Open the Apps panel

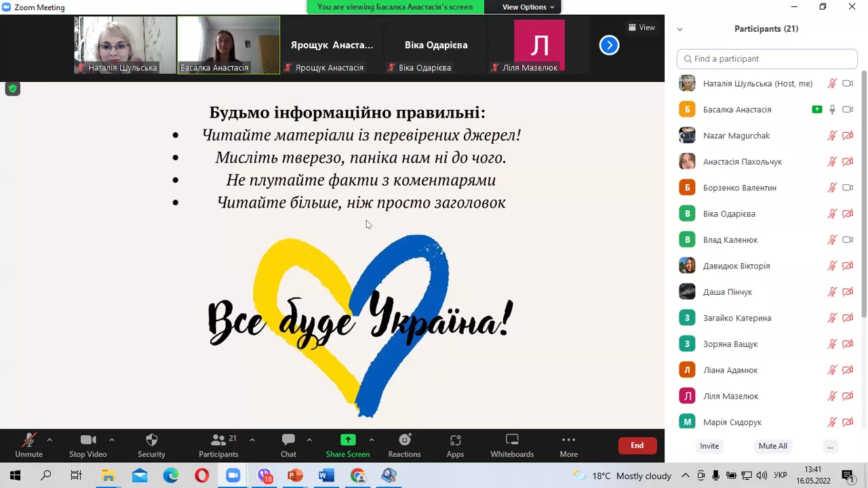click(455, 440)
